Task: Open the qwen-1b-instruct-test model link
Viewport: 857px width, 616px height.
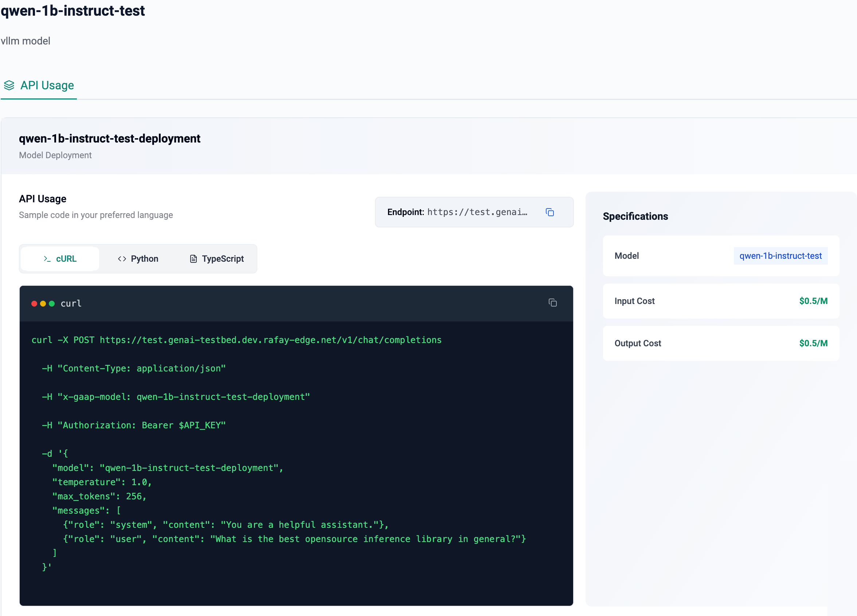Action: 780,256
